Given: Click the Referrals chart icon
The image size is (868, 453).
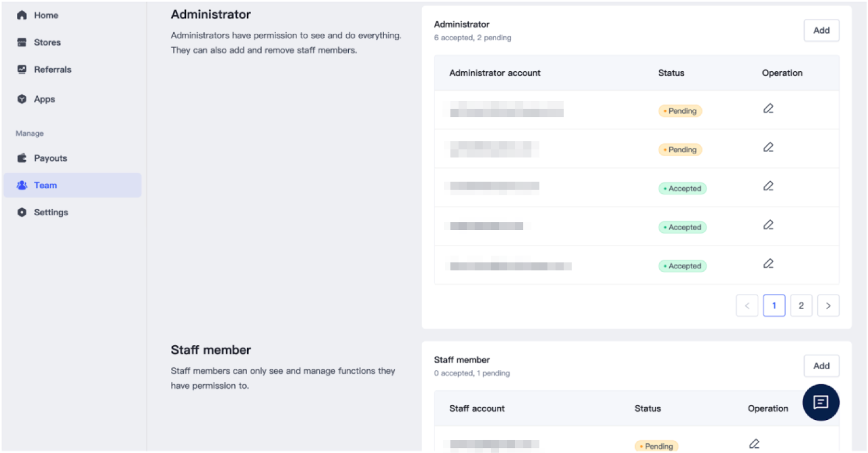Looking at the screenshot, I should tap(21, 69).
